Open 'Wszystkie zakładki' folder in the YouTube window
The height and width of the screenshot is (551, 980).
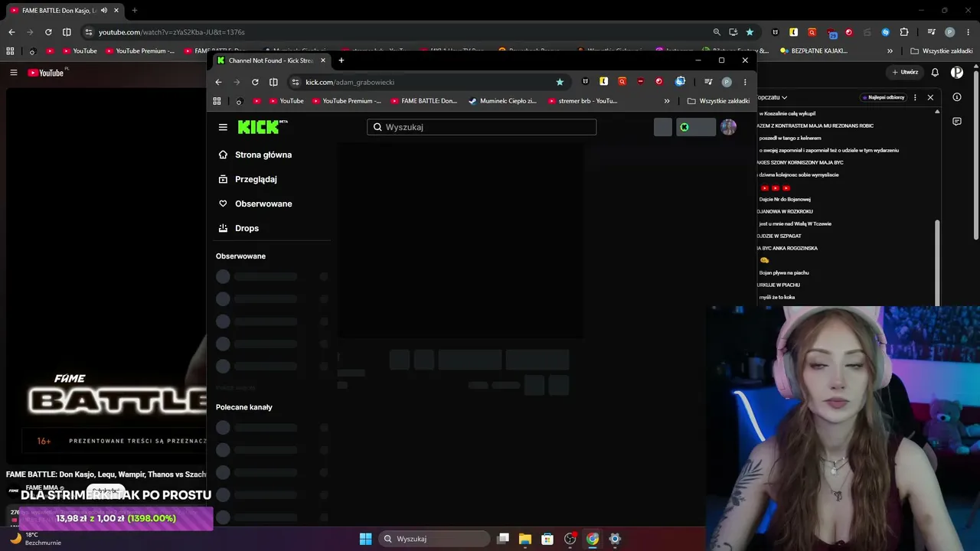(942, 51)
